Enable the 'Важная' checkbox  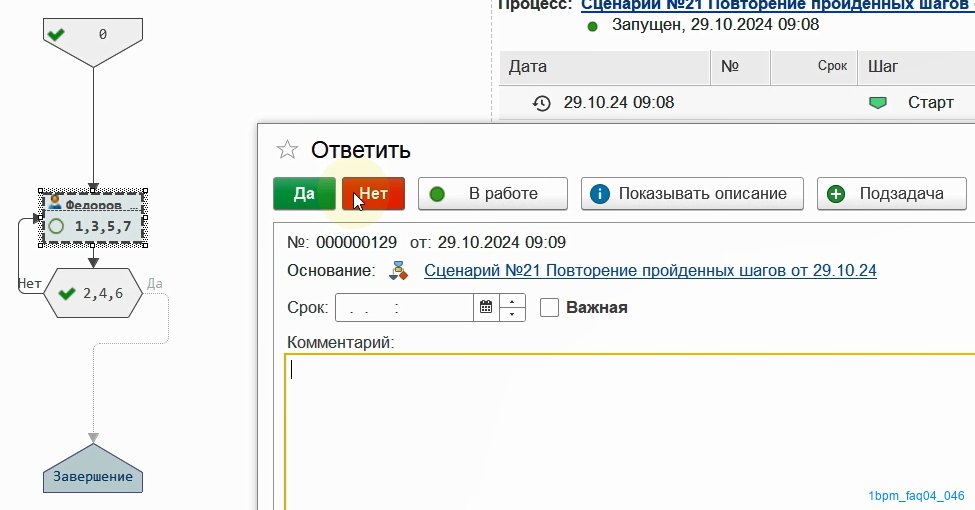pyautogui.click(x=549, y=307)
